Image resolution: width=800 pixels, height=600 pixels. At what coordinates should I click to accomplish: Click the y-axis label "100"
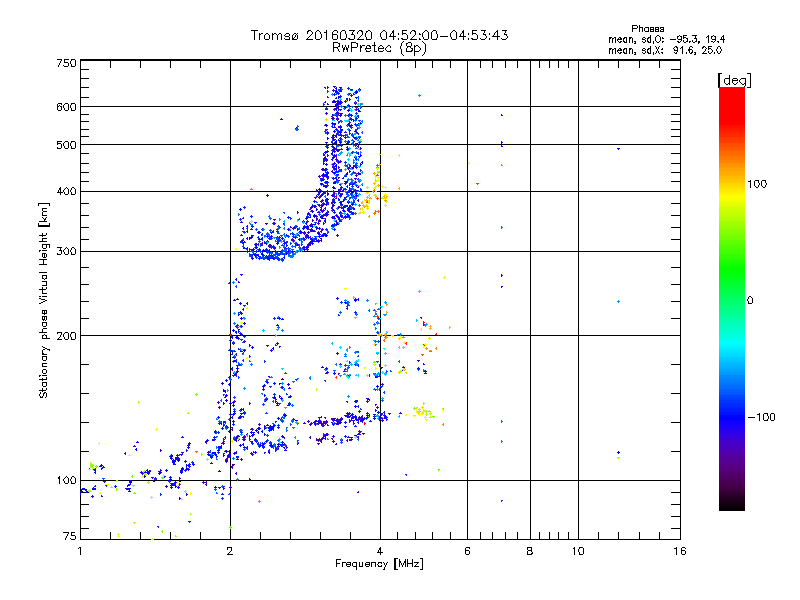(x=66, y=480)
